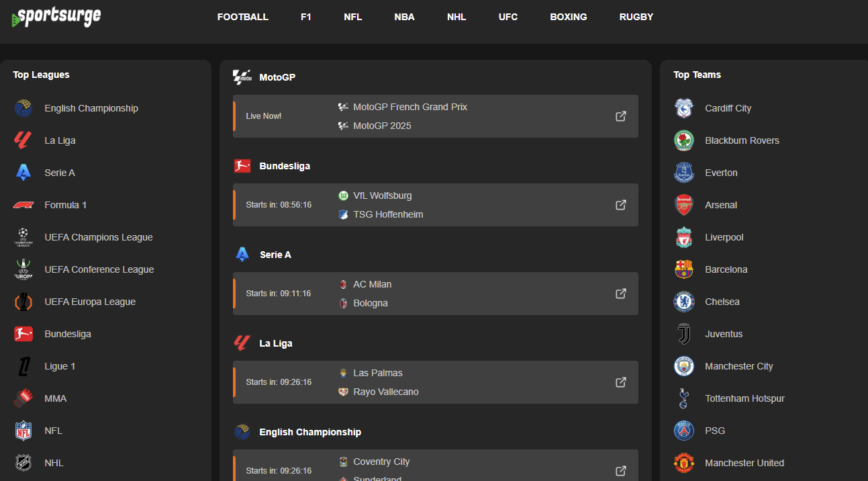Click the PSG crest icon
868x481 pixels.
click(684, 431)
